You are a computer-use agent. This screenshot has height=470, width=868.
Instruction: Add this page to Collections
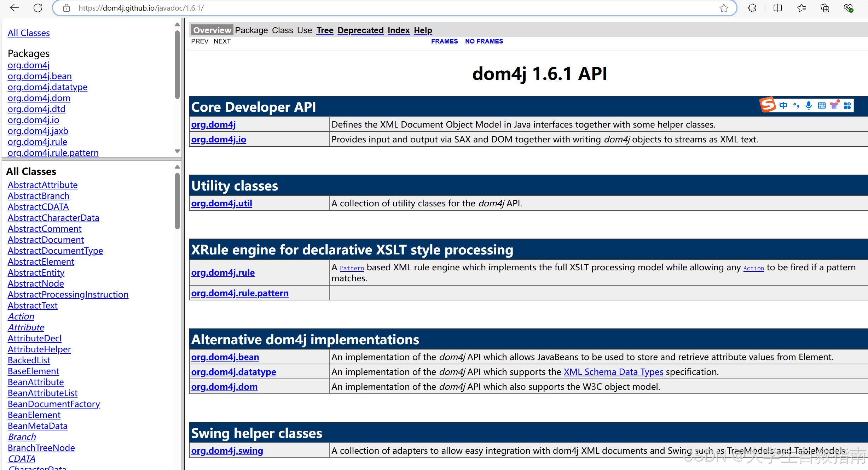(824, 8)
